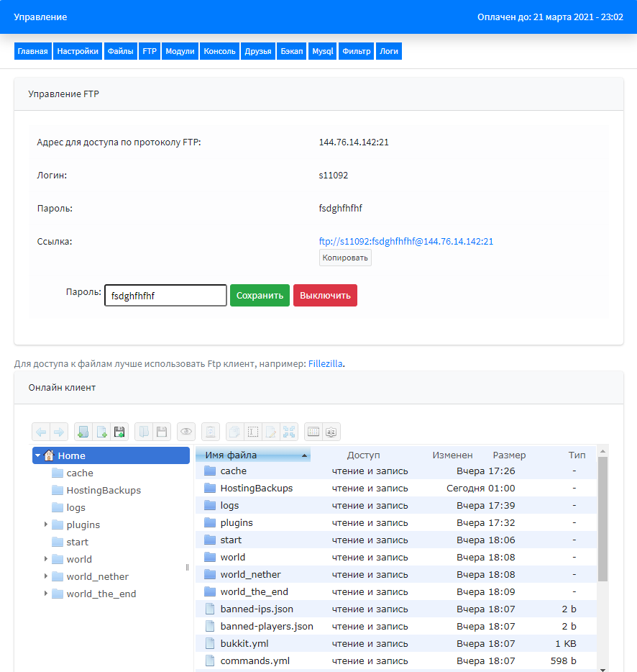
Task: Click the Копировать button
Action: pos(345,258)
